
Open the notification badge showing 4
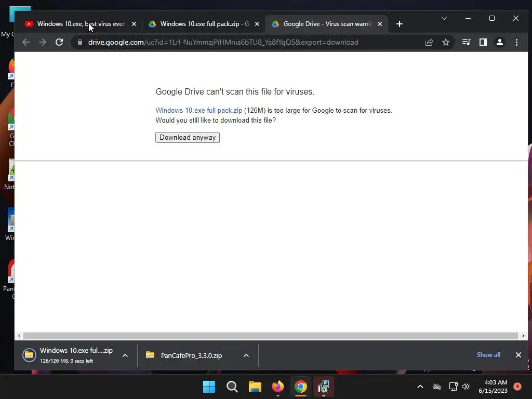(517, 386)
